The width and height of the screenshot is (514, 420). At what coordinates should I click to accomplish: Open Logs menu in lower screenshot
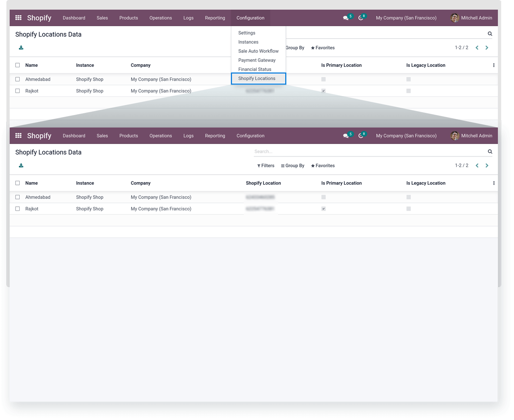[x=188, y=136]
